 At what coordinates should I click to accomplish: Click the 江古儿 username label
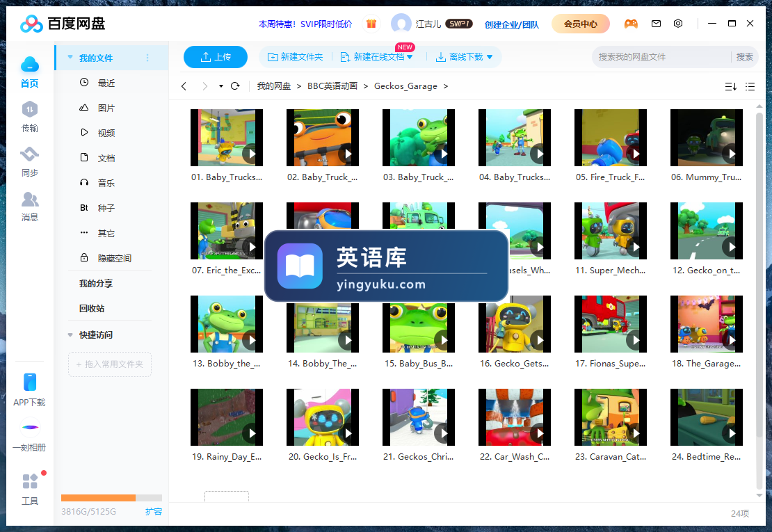(428, 24)
